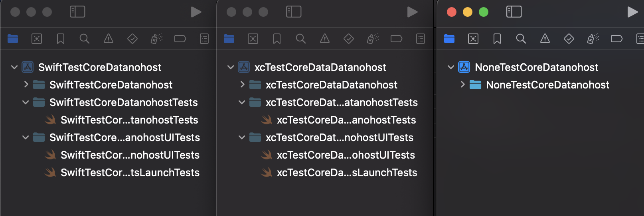Toggle the sidebar in the xcTestCoreDataDatanohost window
This screenshot has height=216, width=644.
[x=294, y=12]
